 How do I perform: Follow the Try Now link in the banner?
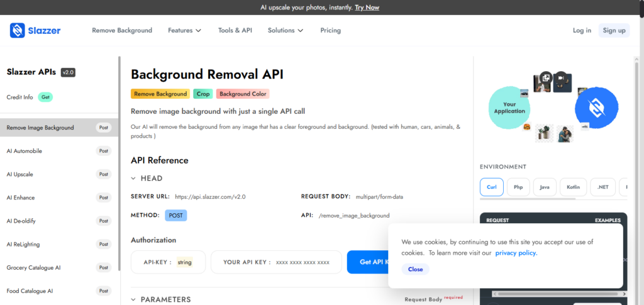pyautogui.click(x=367, y=8)
